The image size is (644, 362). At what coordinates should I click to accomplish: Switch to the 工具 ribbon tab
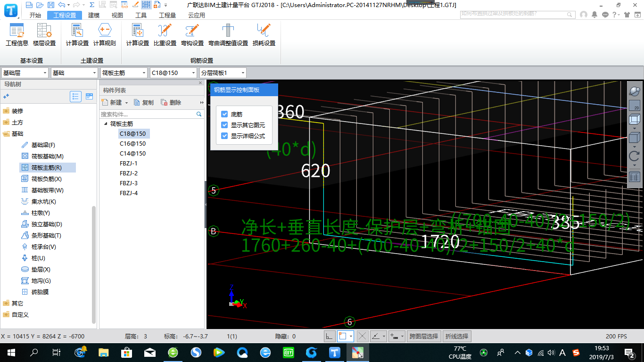pos(141,15)
